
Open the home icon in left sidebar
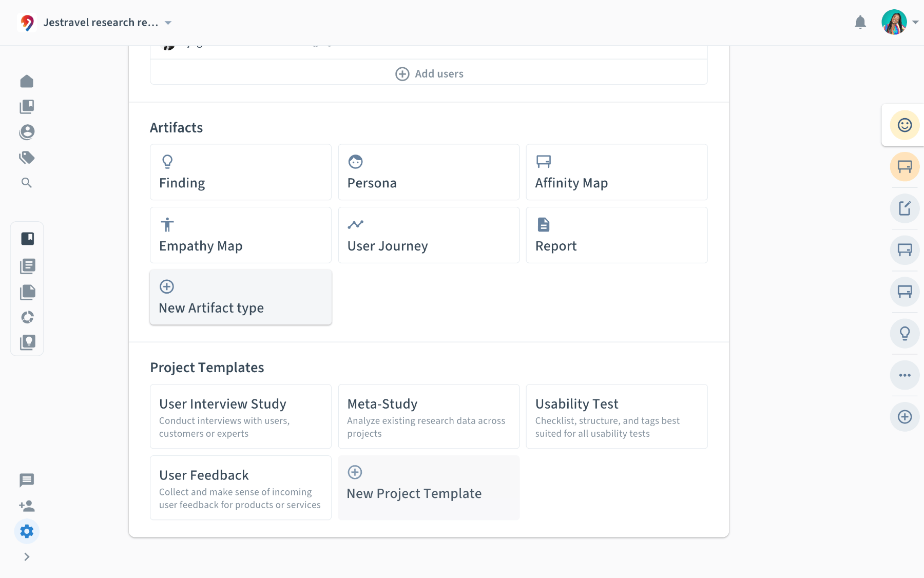[x=27, y=82]
